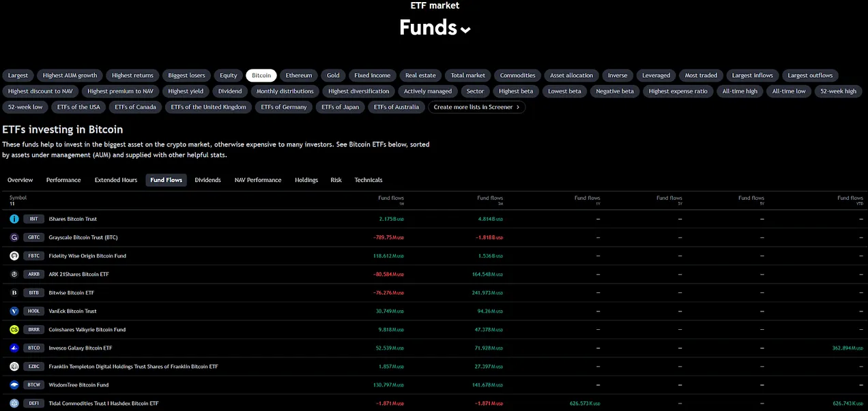Screen dimensions: 868x411
Task: Select the Largest outflows chip
Action: coord(811,75)
